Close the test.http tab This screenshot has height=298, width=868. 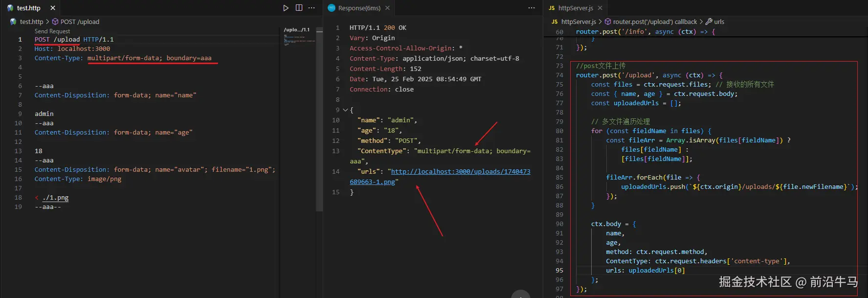coord(53,8)
